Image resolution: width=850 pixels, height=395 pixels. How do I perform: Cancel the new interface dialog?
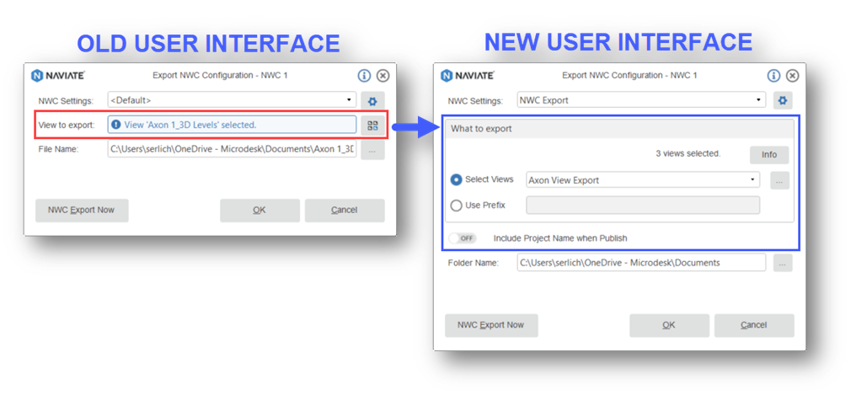pos(754,325)
